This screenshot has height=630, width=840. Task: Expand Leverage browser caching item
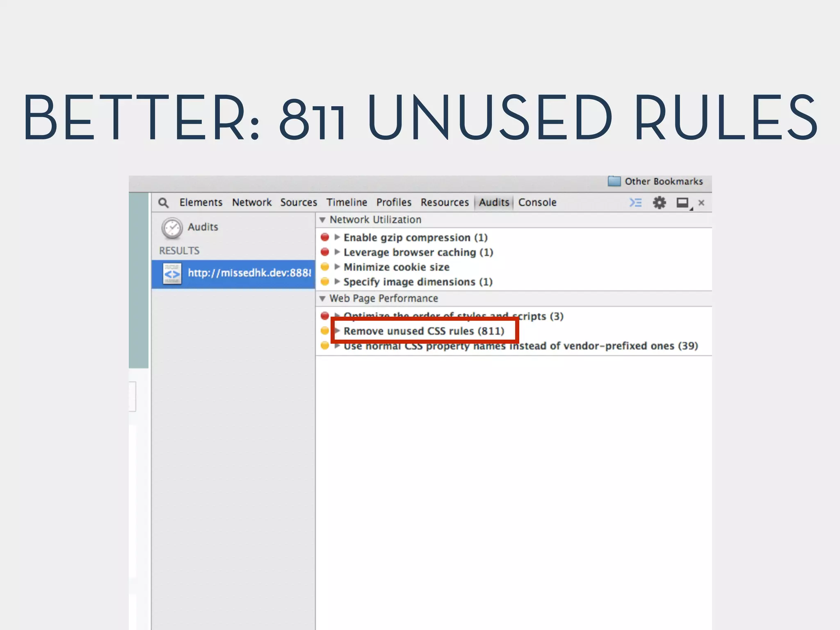click(x=337, y=252)
